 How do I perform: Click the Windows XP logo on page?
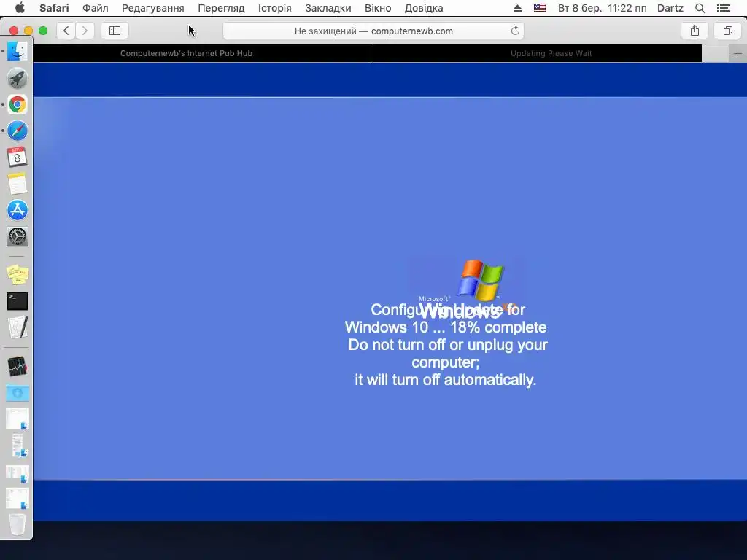coord(480,280)
